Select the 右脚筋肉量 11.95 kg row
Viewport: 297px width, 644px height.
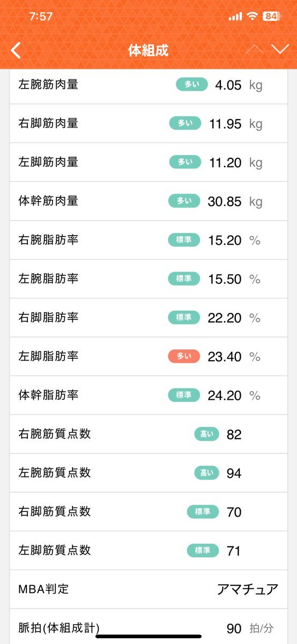(148, 123)
